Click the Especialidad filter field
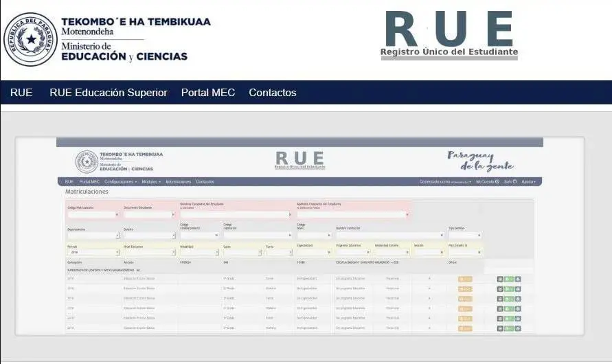The height and width of the screenshot is (364, 612). point(314,253)
